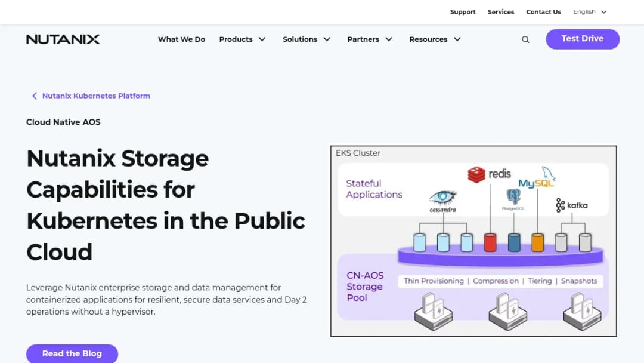Image resolution: width=644 pixels, height=363 pixels.
Task: Click the Redis logo in the diagram
Action: click(489, 174)
